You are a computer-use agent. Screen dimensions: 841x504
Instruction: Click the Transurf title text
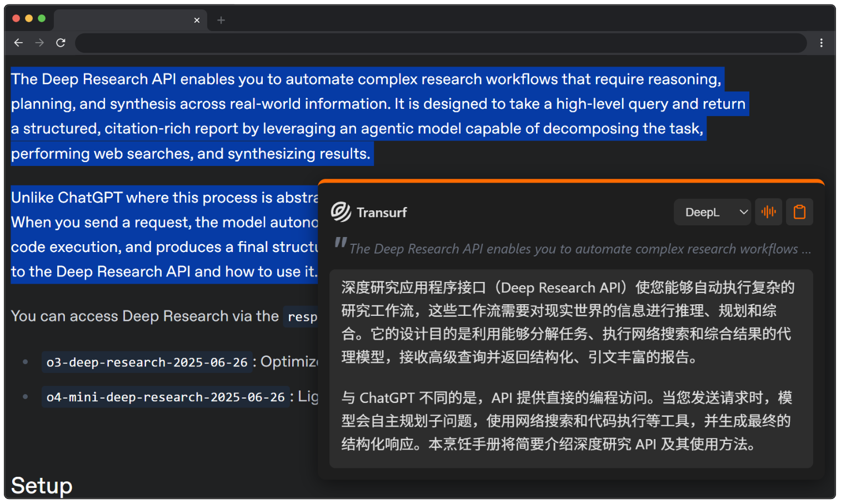pos(382,212)
